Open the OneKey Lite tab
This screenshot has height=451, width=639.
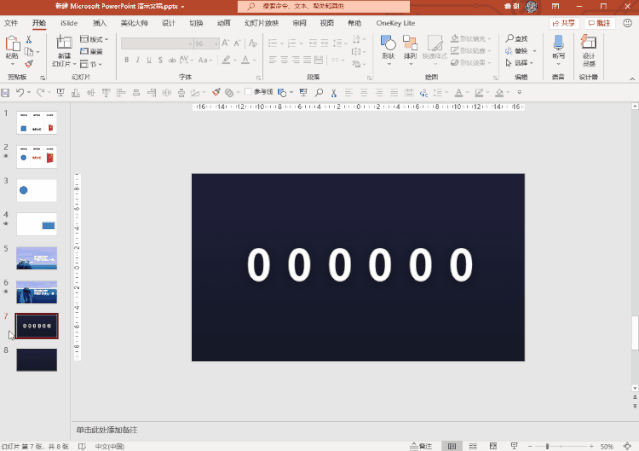pos(395,23)
